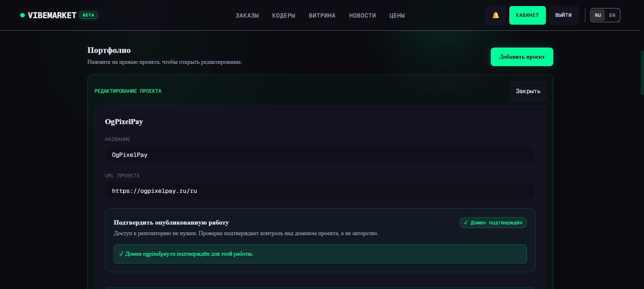Click the green dot beside VIBEMARKET
Viewport: 644px width, 289px height.
22,15
